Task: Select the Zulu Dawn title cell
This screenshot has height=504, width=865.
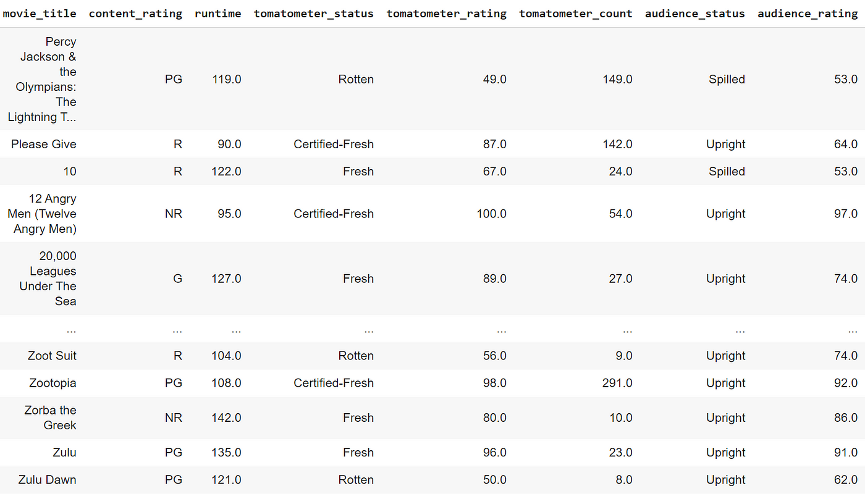Action: (x=48, y=480)
